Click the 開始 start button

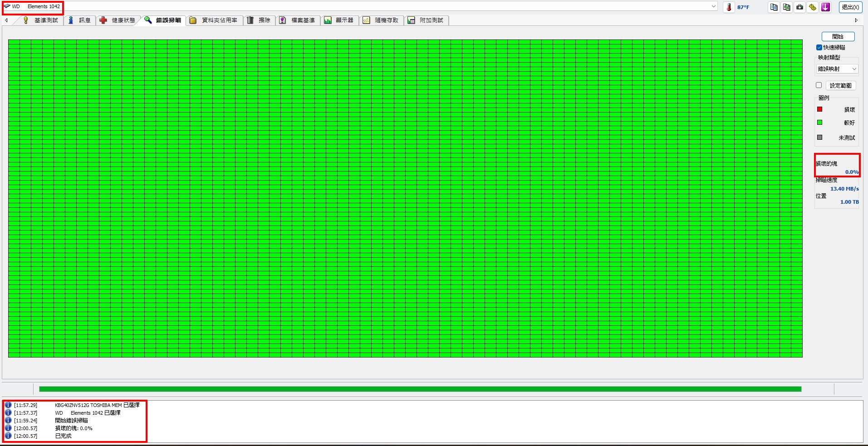click(838, 36)
